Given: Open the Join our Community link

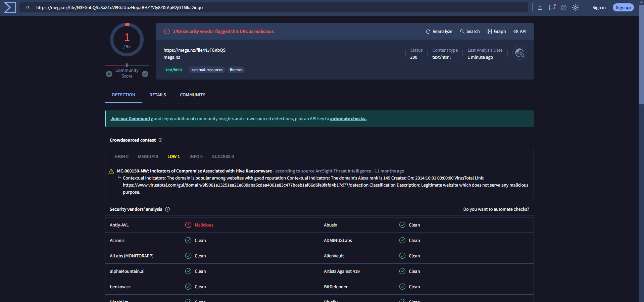Looking at the screenshot, I should pos(132,119).
